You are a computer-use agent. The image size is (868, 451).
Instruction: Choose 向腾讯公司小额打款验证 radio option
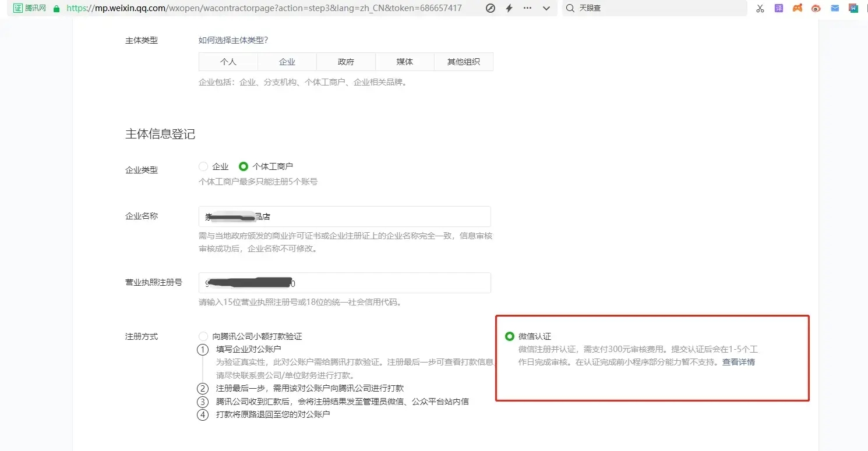pos(203,336)
